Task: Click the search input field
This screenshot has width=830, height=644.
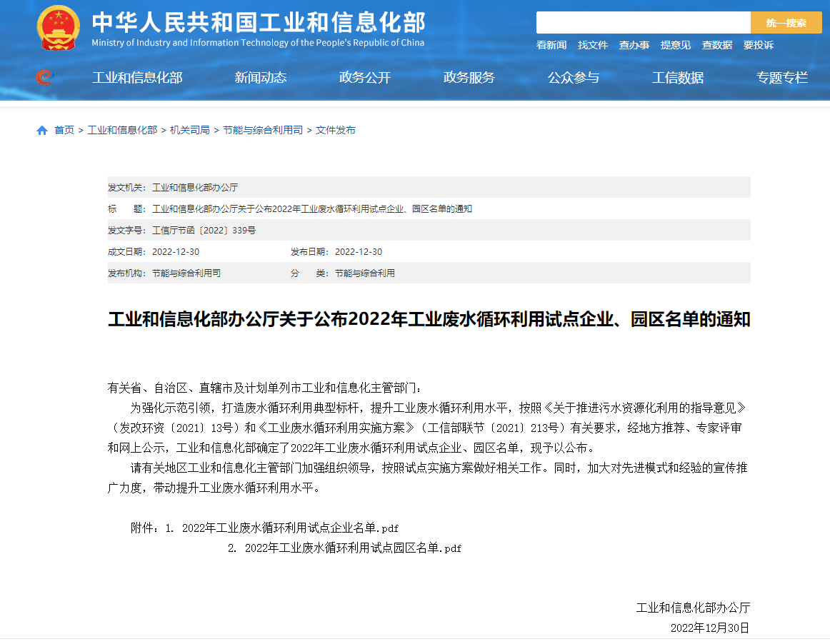Action: coord(643,23)
